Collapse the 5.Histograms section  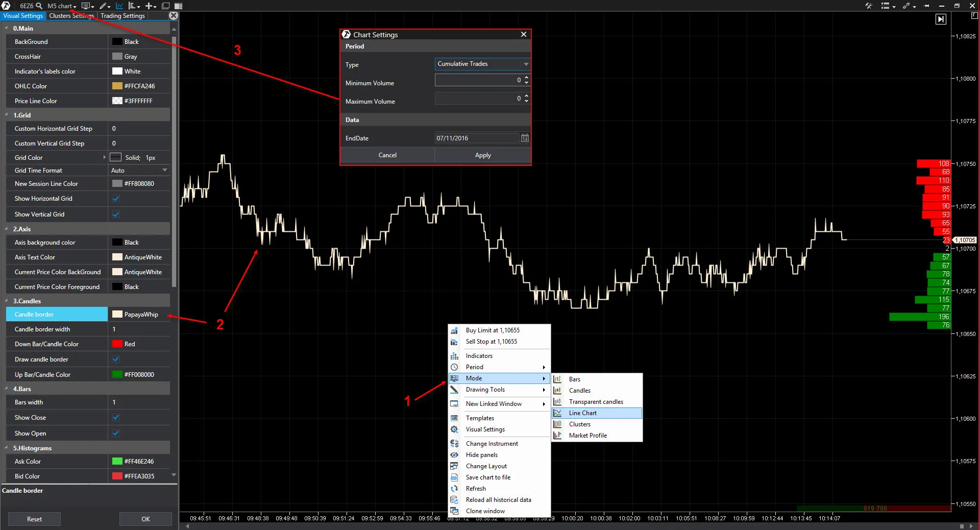[x=7, y=448]
